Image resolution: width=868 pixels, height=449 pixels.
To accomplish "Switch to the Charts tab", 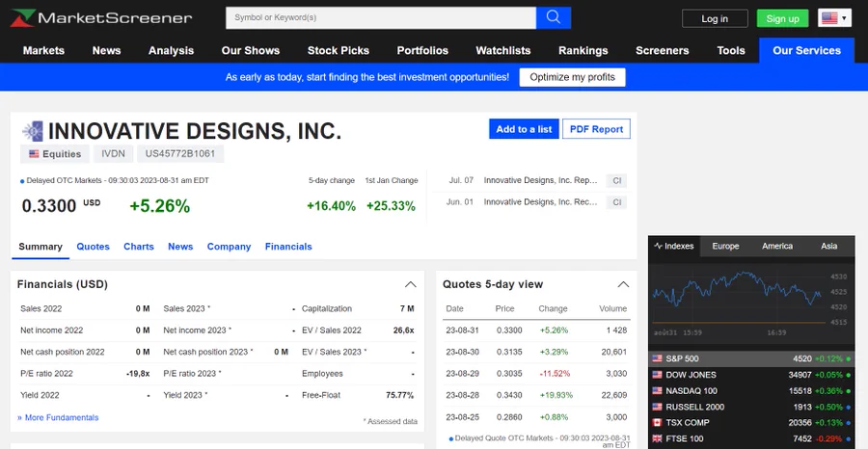I will 138,247.
